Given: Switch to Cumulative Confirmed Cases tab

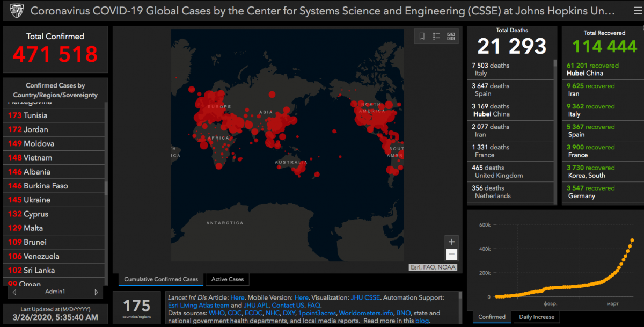Looking at the screenshot, I should (161, 279).
